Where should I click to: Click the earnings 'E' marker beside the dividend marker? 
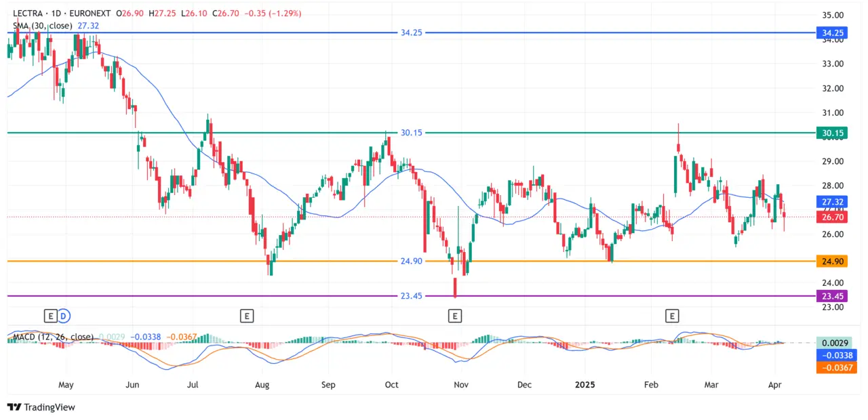50,316
